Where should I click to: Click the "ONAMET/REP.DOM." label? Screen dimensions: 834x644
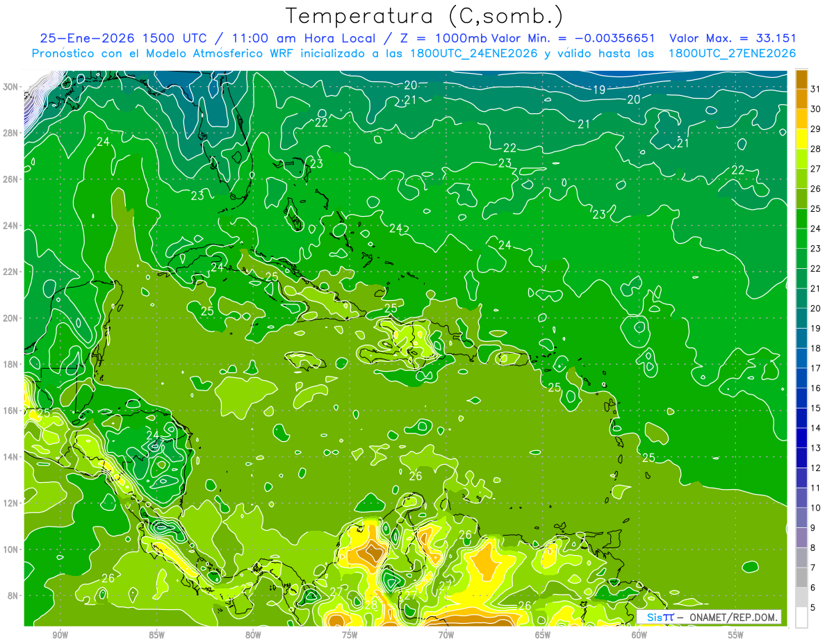pos(734,618)
